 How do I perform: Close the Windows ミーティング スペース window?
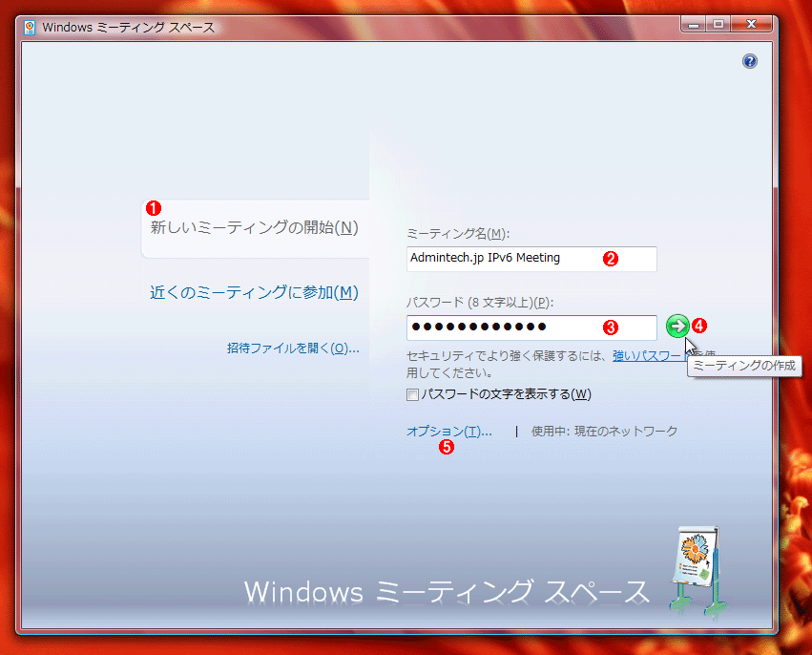coord(752,25)
